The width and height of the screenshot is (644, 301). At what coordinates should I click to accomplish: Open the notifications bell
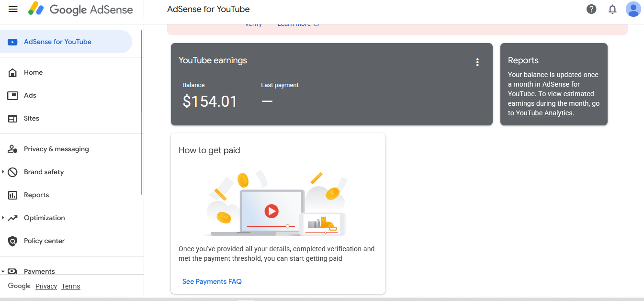[612, 9]
